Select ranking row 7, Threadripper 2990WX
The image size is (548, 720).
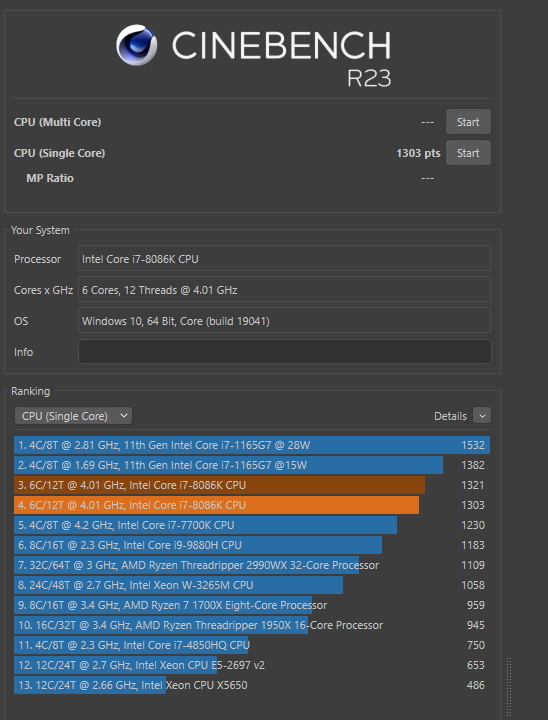point(252,565)
